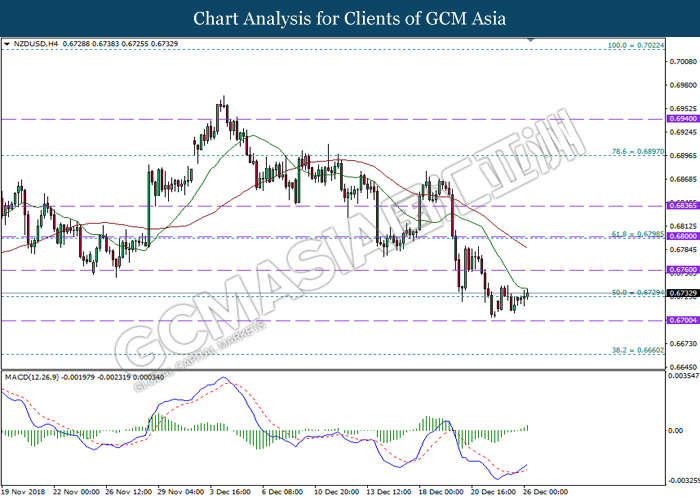Image resolution: width=700 pixels, height=500 pixels.
Task: Click the 0.69800 price axis value
Action: coord(683,85)
